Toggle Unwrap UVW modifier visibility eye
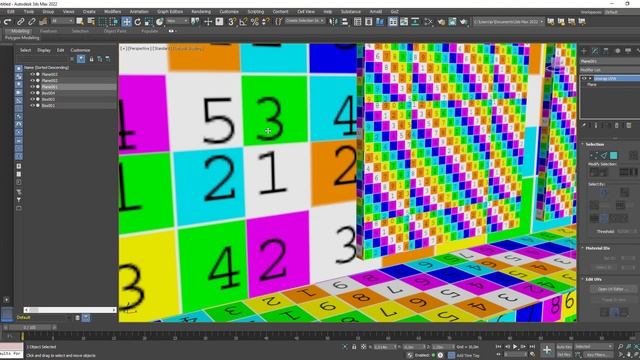This screenshot has width=640, height=360. click(x=584, y=78)
